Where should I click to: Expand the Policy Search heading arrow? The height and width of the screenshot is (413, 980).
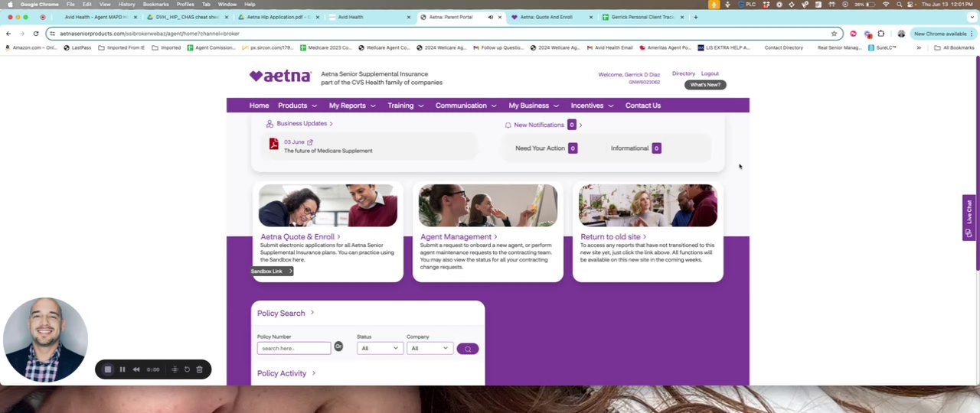[312, 313]
